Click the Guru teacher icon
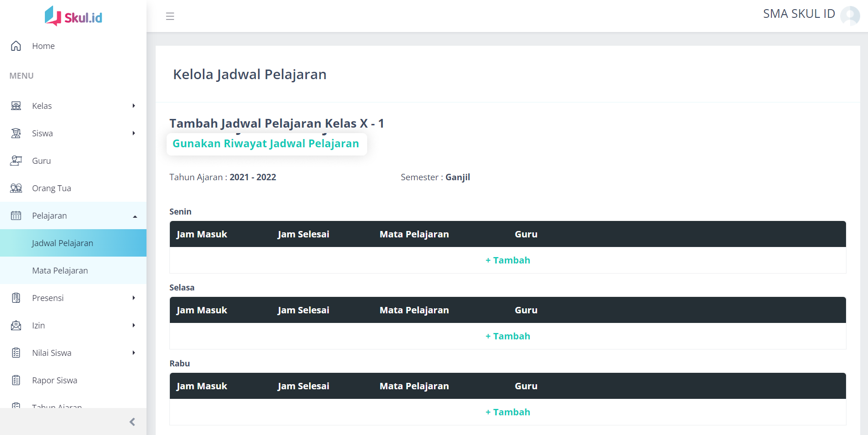 pyautogui.click(x=16, y=161)
